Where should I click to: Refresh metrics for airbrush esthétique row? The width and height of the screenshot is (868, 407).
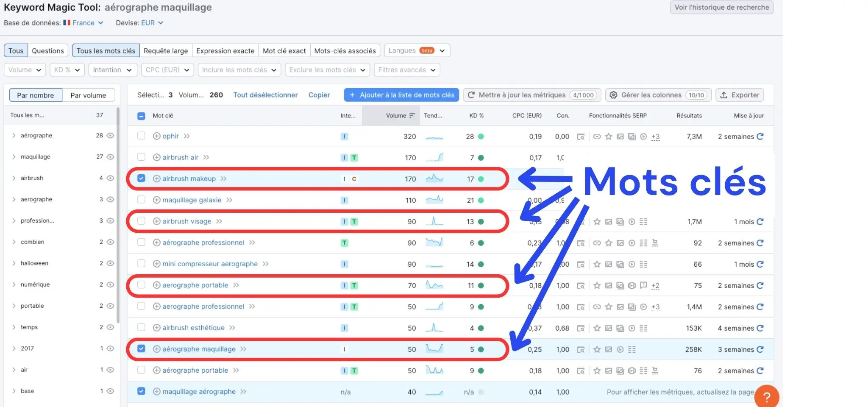(760, 328)
